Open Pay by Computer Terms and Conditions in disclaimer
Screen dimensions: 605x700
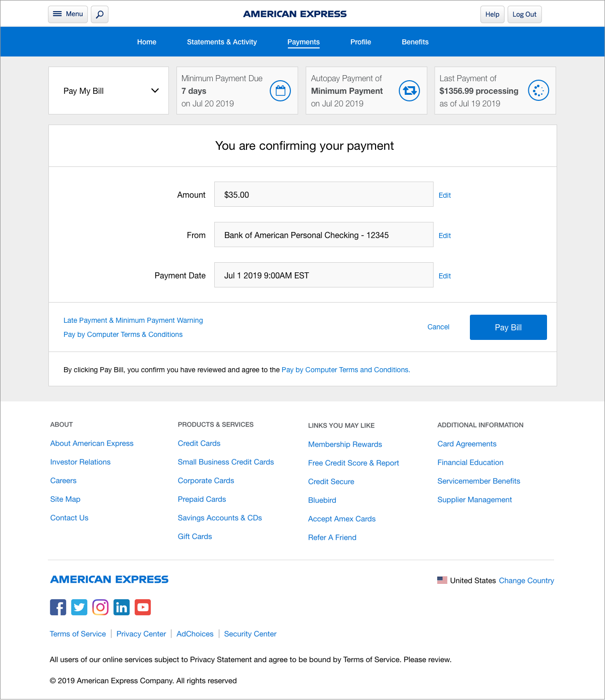[x=346, y=370]
